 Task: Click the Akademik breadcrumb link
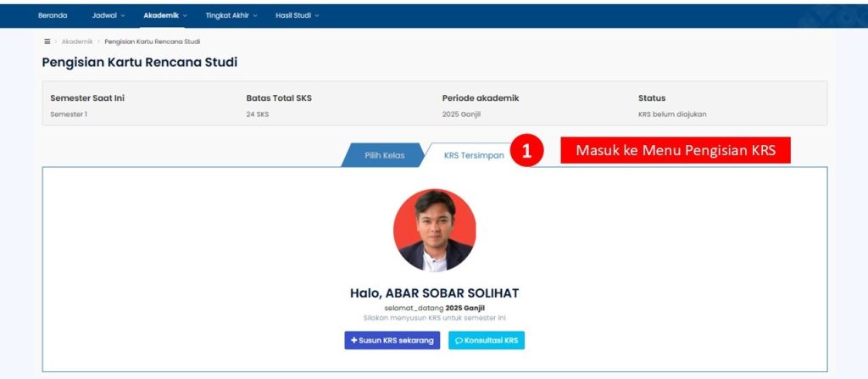[76, 42]
